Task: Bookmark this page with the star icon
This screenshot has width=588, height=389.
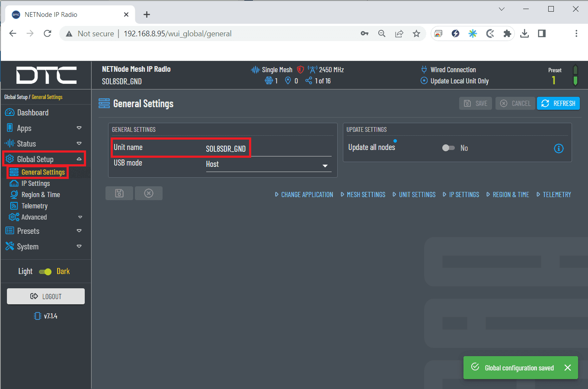Action: pos(416,34)
